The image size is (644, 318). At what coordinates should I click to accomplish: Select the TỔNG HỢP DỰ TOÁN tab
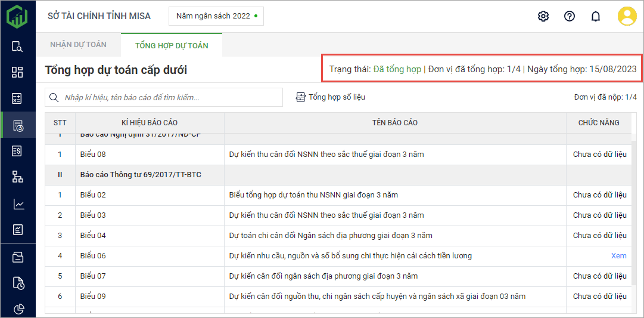tap(172, 45)
